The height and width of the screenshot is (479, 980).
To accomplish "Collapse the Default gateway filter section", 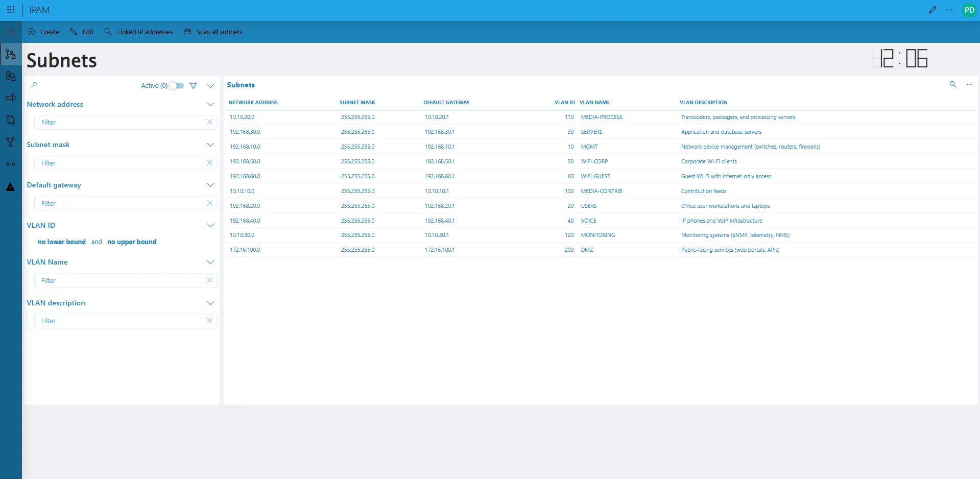I will [x=210, y=185].
